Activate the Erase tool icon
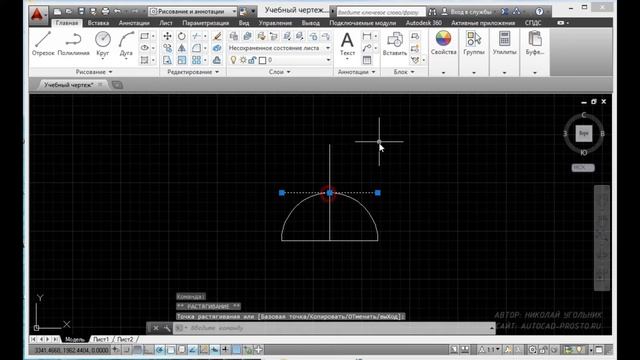Image resolution: width=640 pixels, height=360 pixels. click(x=217, y=36)
